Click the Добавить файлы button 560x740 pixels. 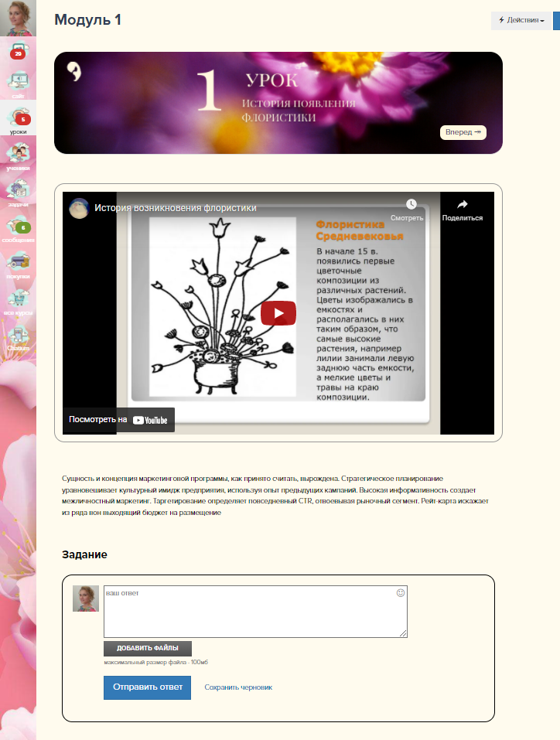[x=148, y=649]
